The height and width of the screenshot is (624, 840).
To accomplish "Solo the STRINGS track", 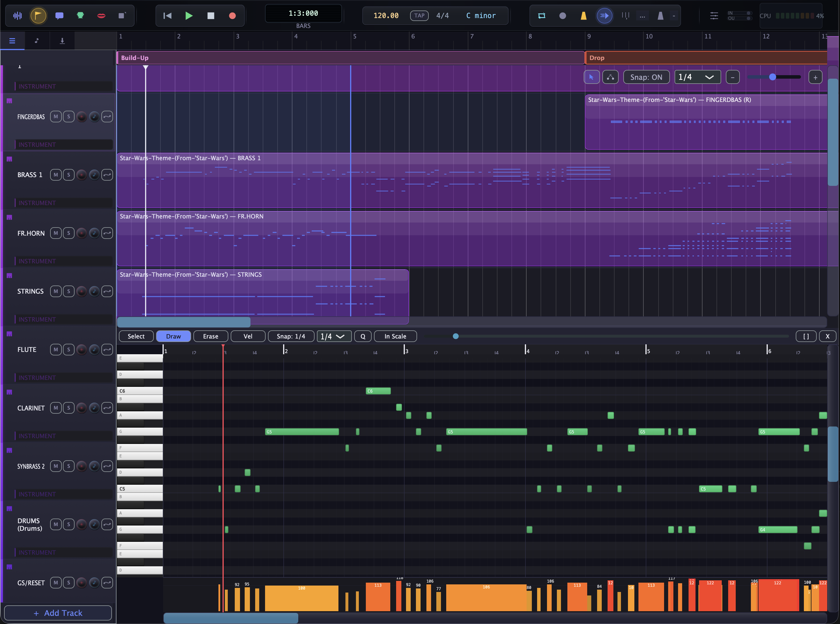I will pos(68,291).
